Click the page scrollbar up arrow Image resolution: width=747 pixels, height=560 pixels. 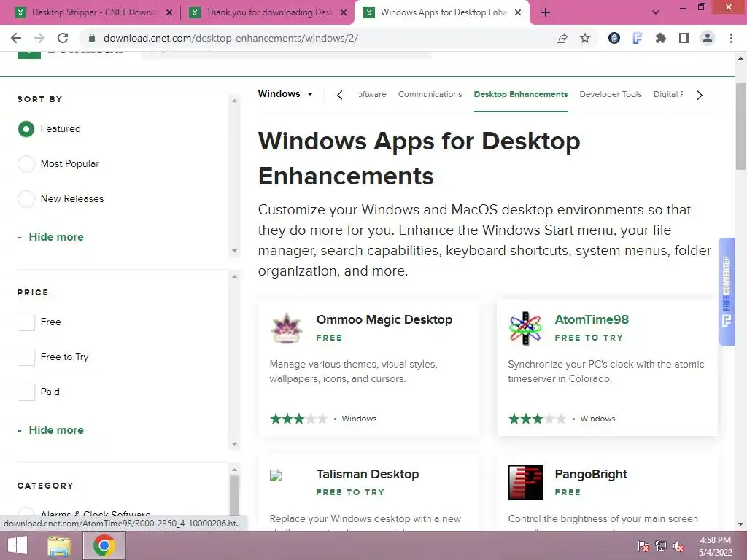pos(740,58)
